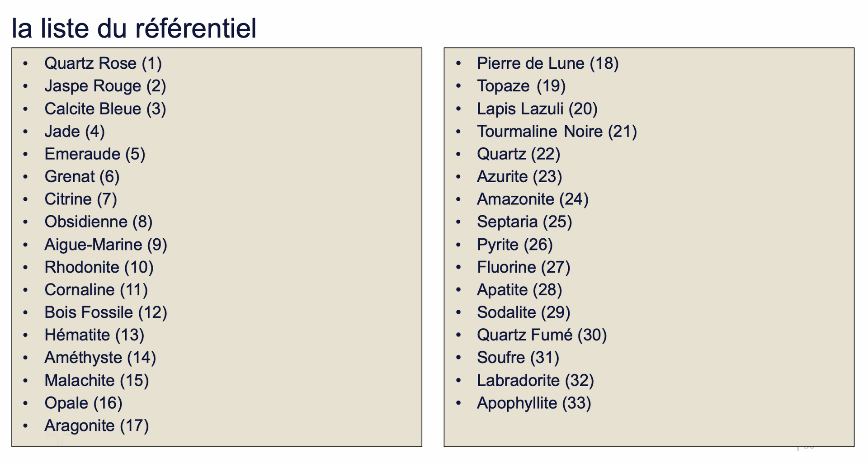Image resolution: width=868 pixels, height=463 pixels.
Task: Click the Sodalite (29) bullet item
Action: point(524,312)
